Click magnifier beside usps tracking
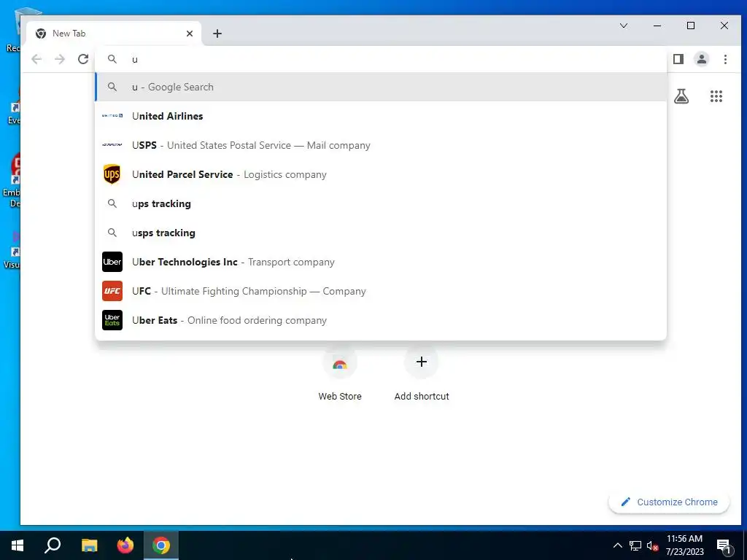This screenshot has height=560, width=747. [x=112, y=233]
